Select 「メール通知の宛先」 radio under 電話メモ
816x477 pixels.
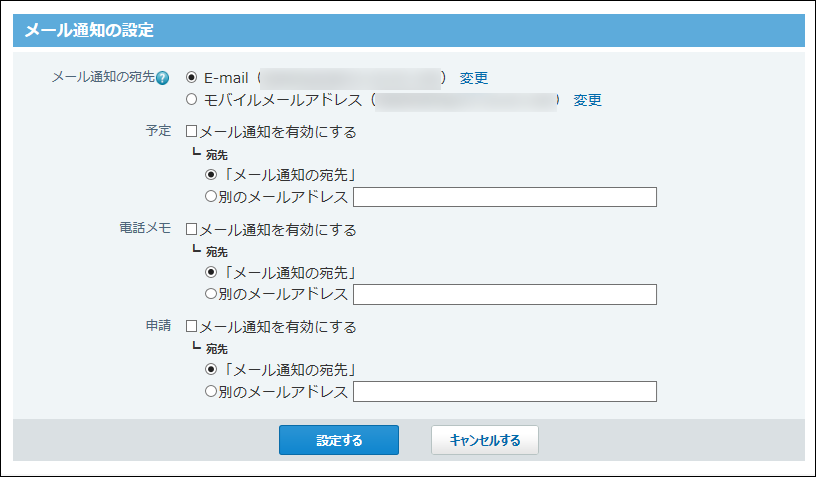pyautogui.click(x=211, y=272)
